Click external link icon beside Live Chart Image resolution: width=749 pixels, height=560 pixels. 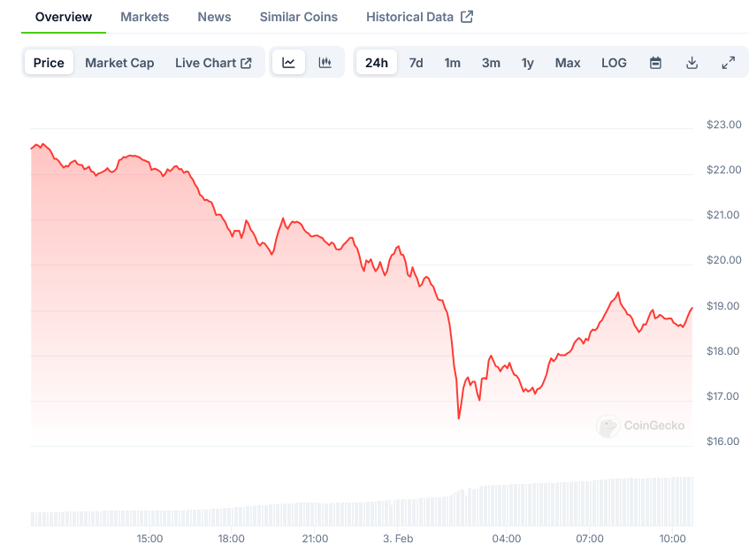pos(247,63)
